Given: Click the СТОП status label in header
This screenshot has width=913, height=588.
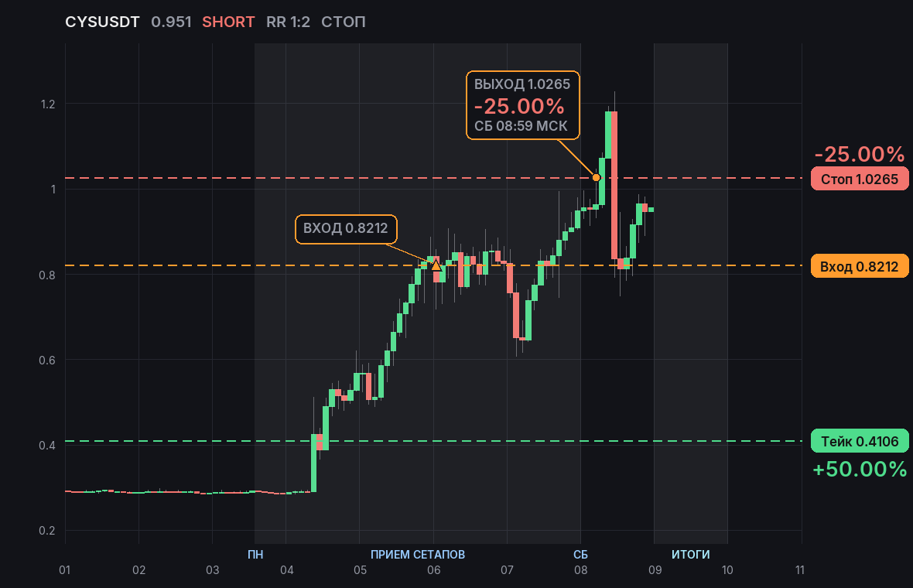Looking at the screenshot, I should pos(344,22).
